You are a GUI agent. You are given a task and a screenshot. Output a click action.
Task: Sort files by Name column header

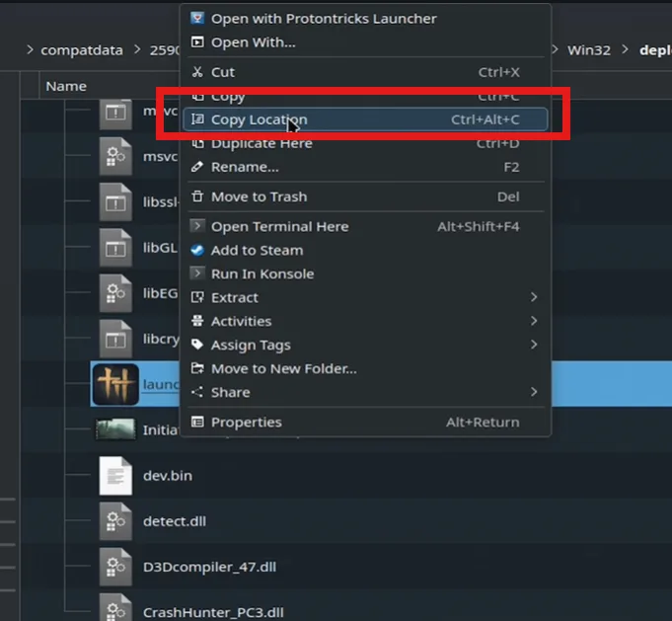pyautogui.click(x=66, y=86)
